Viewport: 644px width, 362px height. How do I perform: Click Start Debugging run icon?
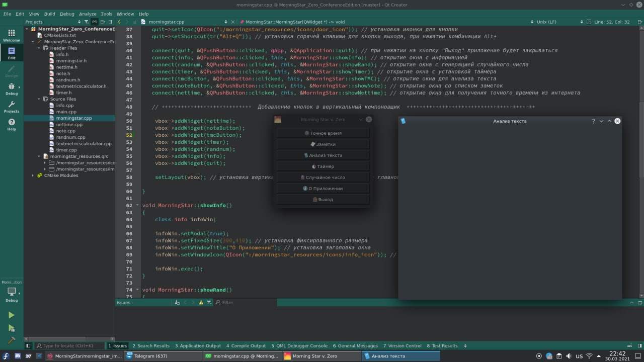click(11, 328)
